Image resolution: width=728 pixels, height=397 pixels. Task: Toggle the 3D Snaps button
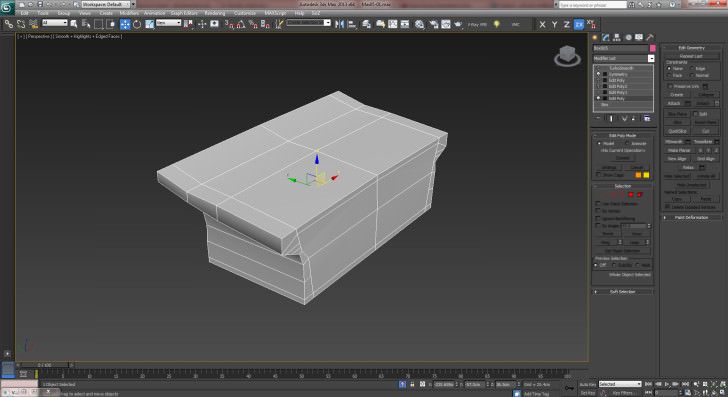(229, 24)
